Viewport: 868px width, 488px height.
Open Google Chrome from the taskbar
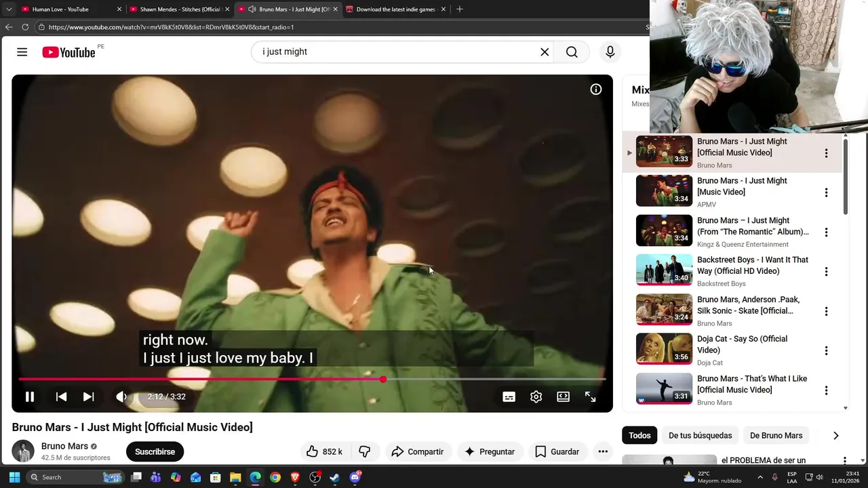pos(275,477)
